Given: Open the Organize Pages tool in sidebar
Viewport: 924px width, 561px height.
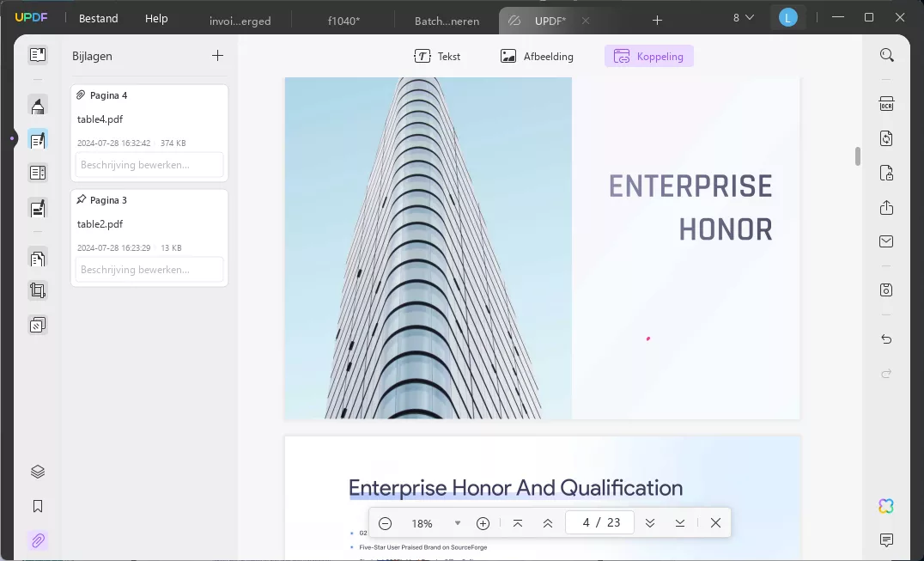Looking at the screenshot, I should pos(38,258).
